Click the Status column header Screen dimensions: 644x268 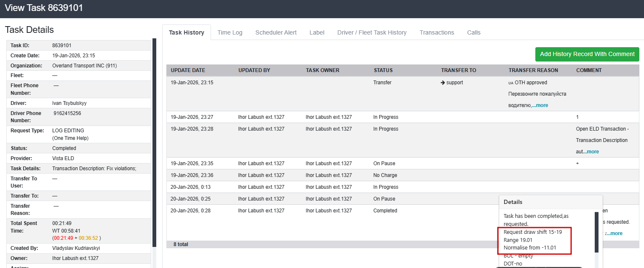383,70
